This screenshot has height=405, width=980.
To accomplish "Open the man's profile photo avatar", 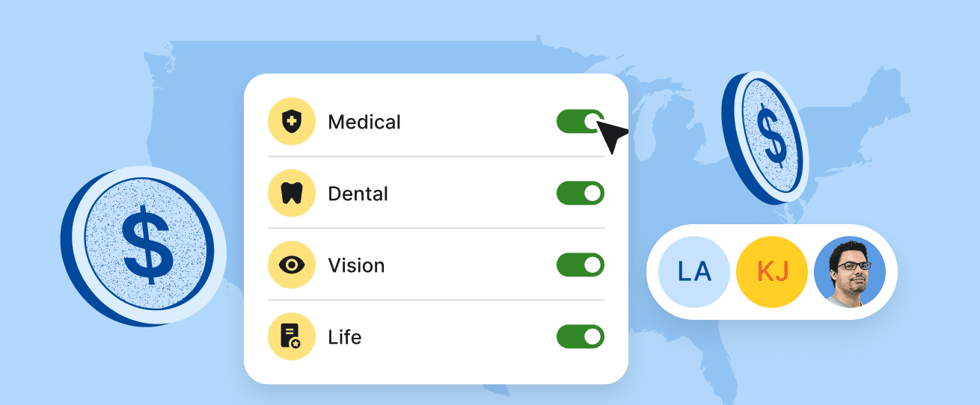I will click(849, 272).
